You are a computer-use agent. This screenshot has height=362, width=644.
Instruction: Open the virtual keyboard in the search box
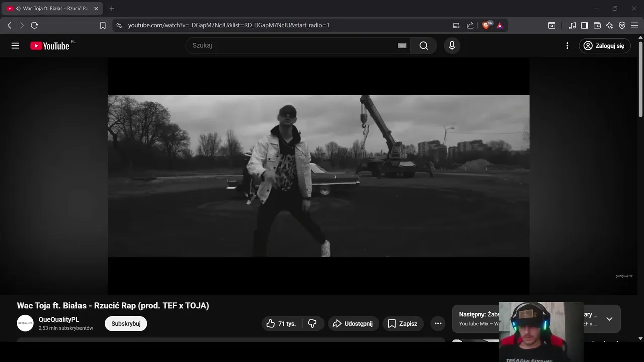click(402, 46)
